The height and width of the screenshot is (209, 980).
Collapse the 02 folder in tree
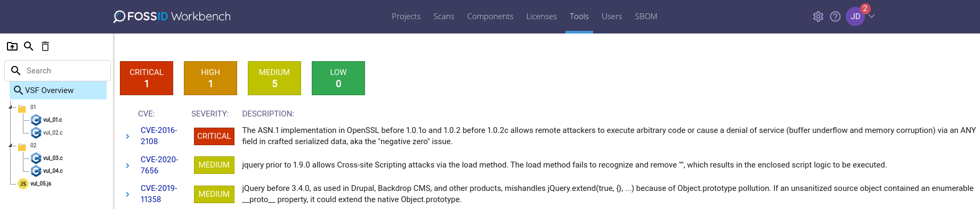click(11, 145)
